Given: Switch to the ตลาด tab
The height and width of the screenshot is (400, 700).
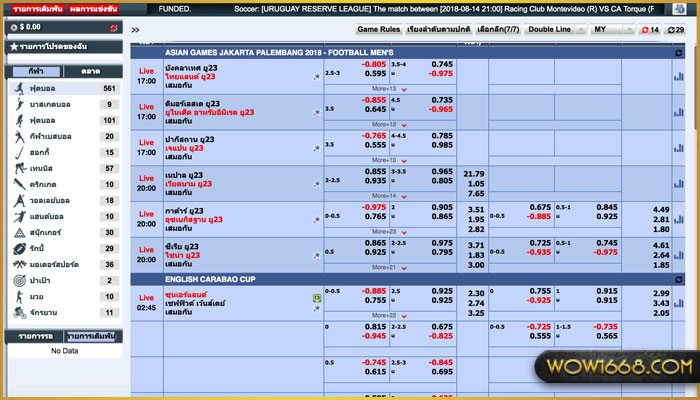Looking at the screenshot, I should (90, 72).
